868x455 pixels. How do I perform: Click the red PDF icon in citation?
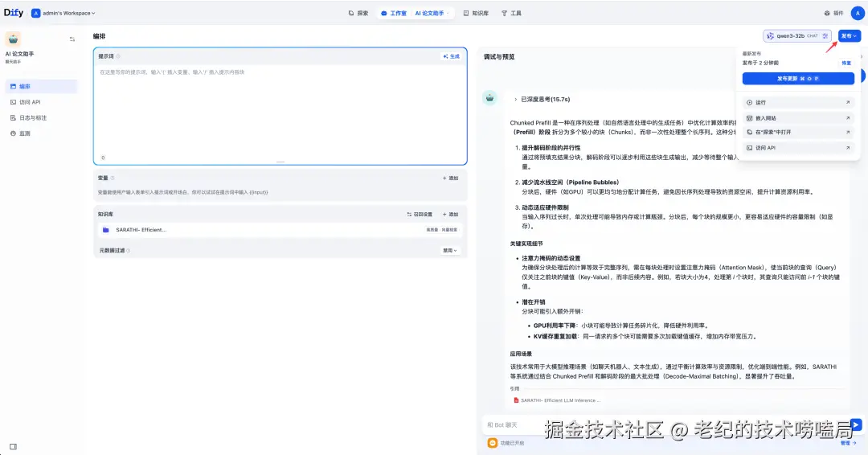point(516,400)
